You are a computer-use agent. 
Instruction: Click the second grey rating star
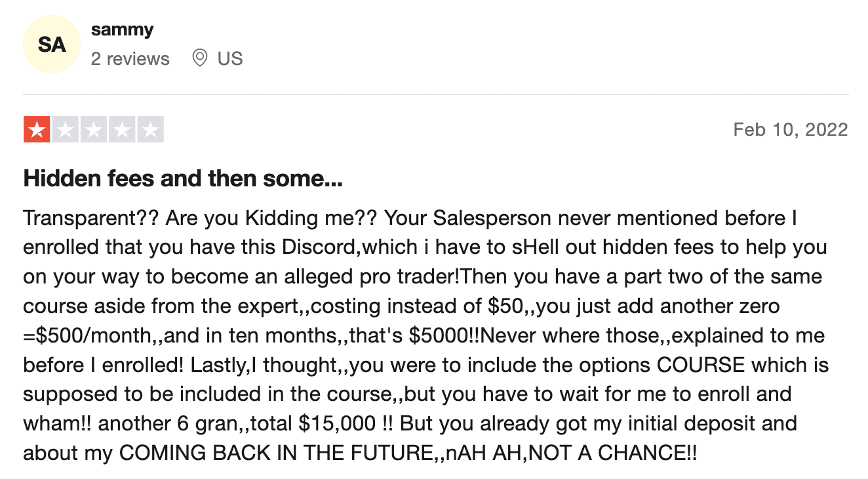pos(66,130)
